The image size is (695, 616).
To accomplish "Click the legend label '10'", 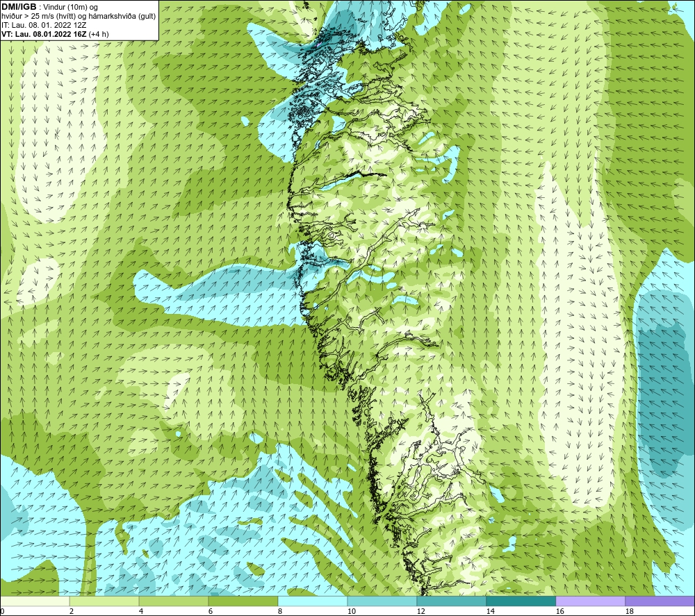I will pyautogui.click(x=352, y=612).
